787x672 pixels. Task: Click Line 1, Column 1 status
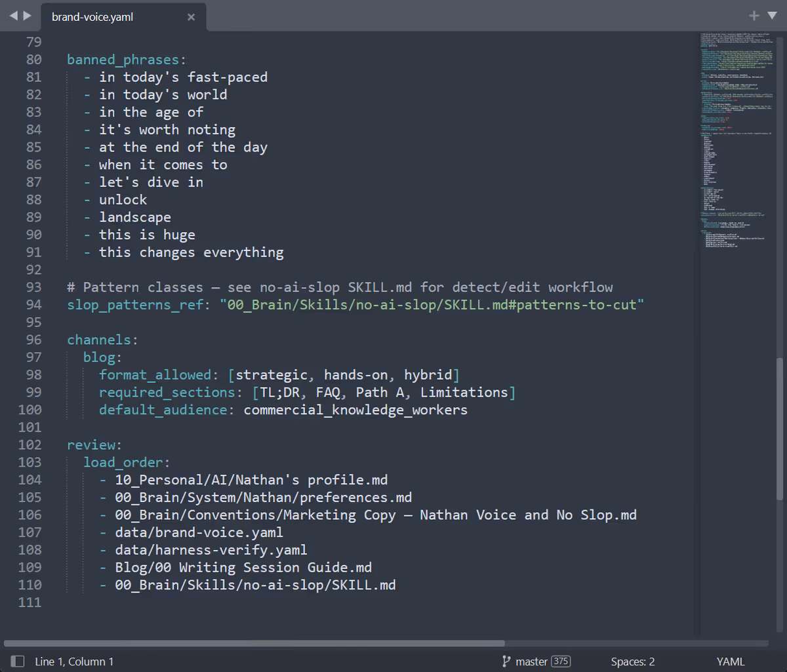point(74,662)
